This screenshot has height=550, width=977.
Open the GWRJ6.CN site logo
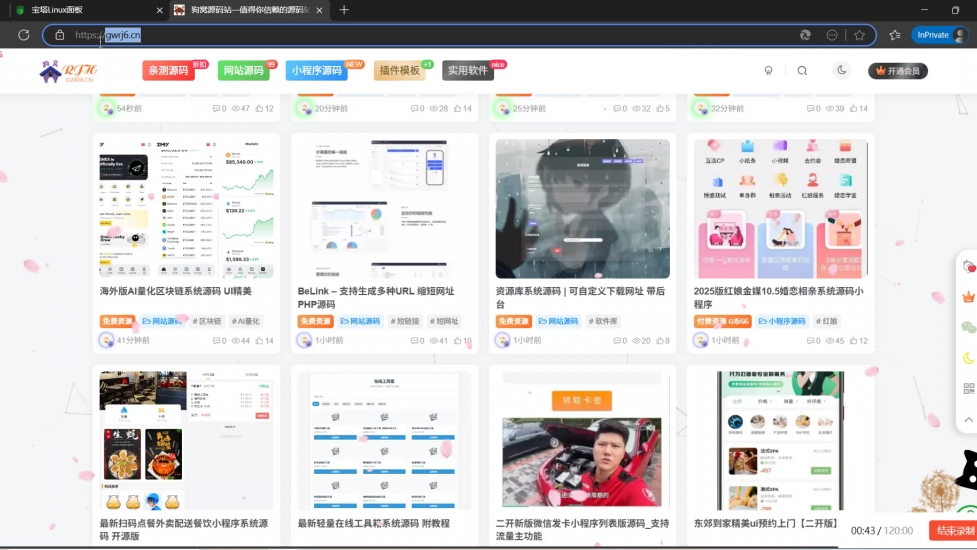tap(68, 71)
